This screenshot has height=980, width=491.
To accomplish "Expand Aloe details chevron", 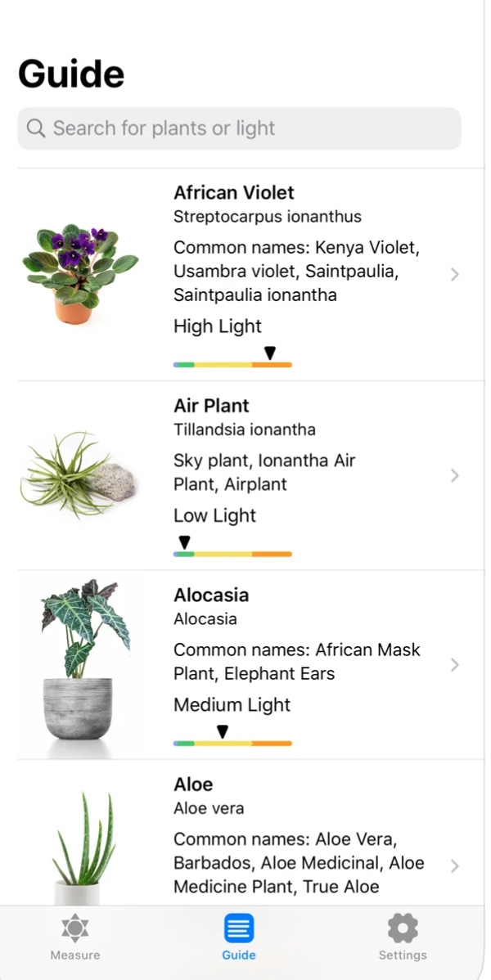I will (x=455, y=865).
